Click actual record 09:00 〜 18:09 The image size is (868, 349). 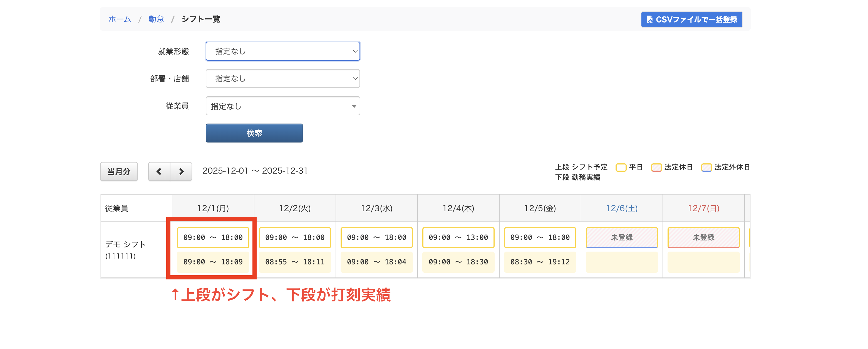[213, 262]
